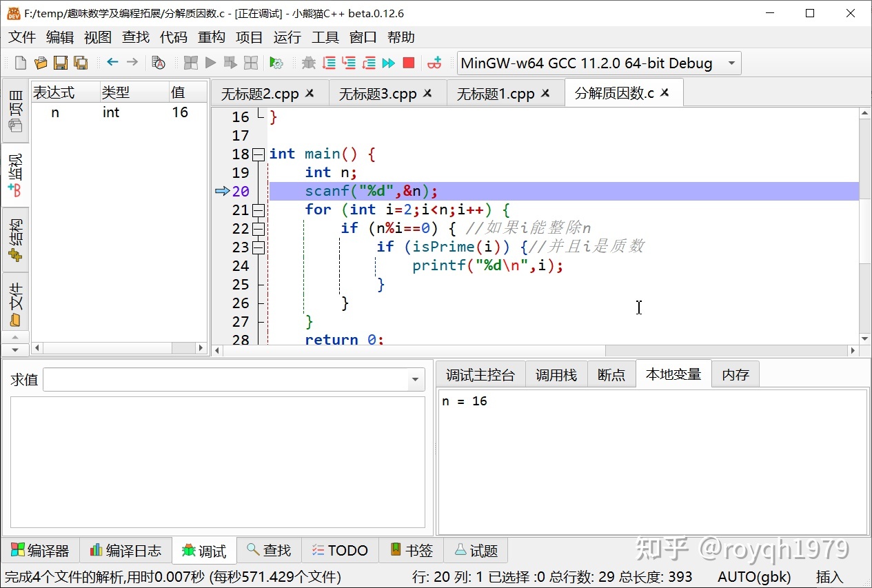Image resolution: width=872 pixels, height=588 pixels.
Task: Switch to 调试主控台 tab
Action: 480,374
